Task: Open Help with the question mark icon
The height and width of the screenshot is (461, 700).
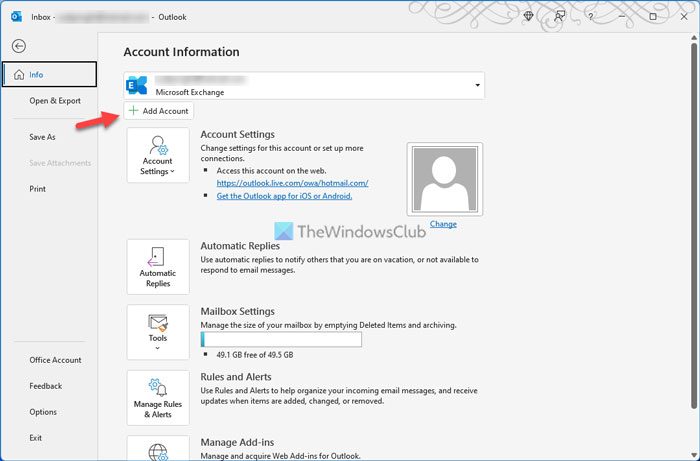Action: pos(591,17)
